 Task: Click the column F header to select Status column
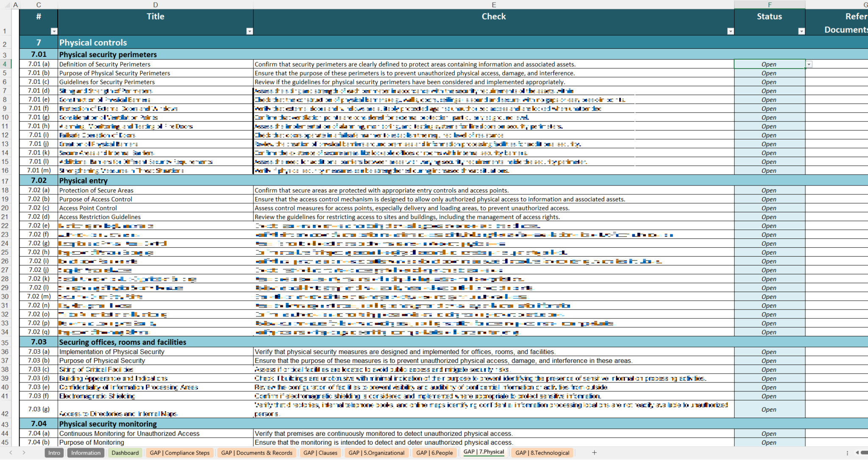point(769,5)
